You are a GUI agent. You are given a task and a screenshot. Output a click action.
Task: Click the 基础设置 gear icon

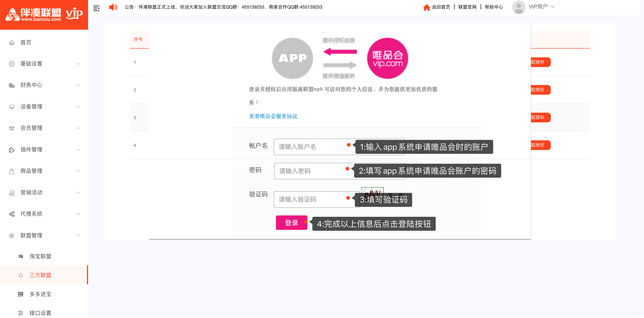pos(11,64)
